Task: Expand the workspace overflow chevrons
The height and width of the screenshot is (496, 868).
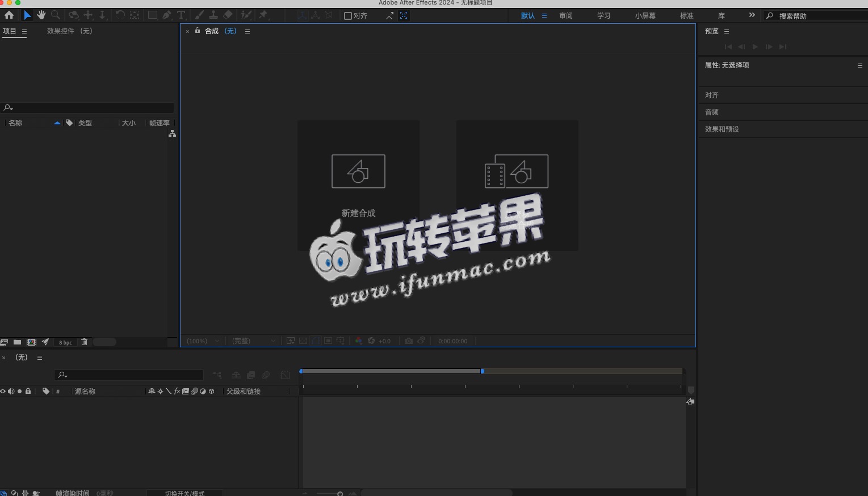Action: (752, 15)
